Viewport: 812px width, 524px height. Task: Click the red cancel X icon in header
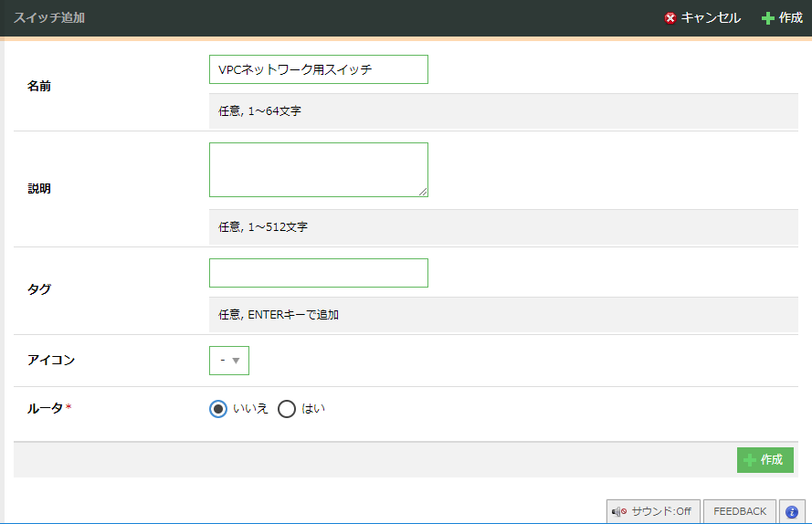pyautogui.click(x=670, y=18)
